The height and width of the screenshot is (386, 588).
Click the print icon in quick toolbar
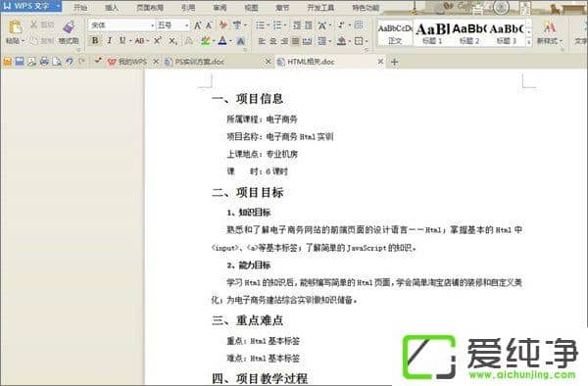[44, 62]
